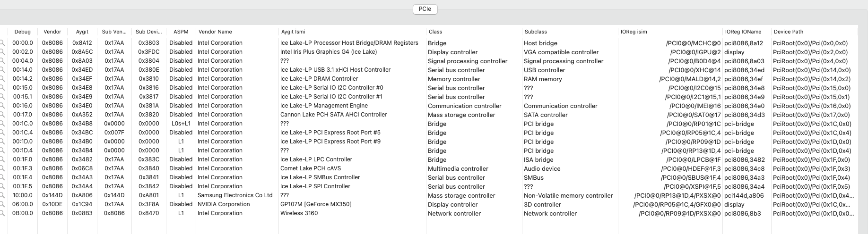Click magnifier icon for device 00:1F.3 audio row
Image resolution: width=868 pixels, height=234 pixels.
(2, 168)
